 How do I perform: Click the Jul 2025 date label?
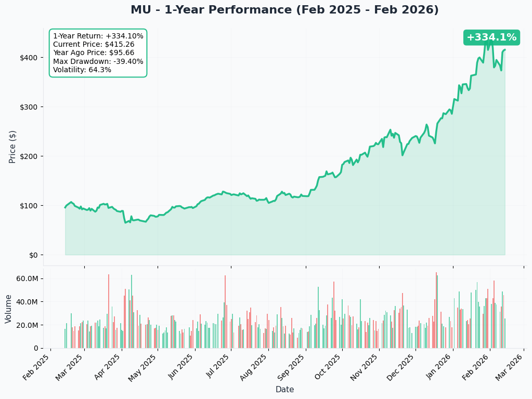pos(219,366)
